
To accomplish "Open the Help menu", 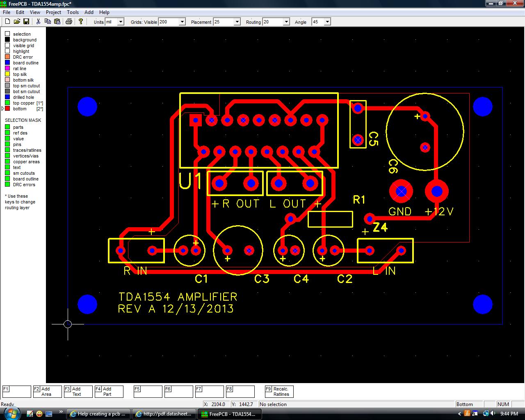I will pyautogui.click(x=104, y=12).
